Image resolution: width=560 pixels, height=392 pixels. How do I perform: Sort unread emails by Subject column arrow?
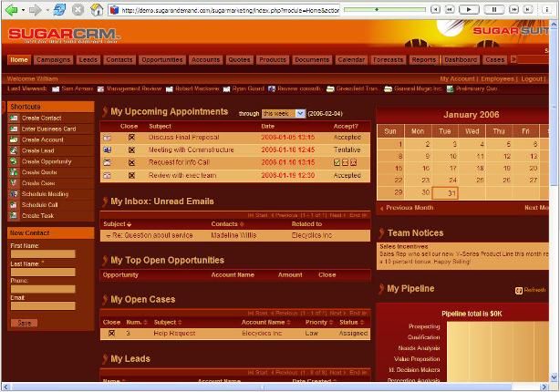[x=130, y=223]
